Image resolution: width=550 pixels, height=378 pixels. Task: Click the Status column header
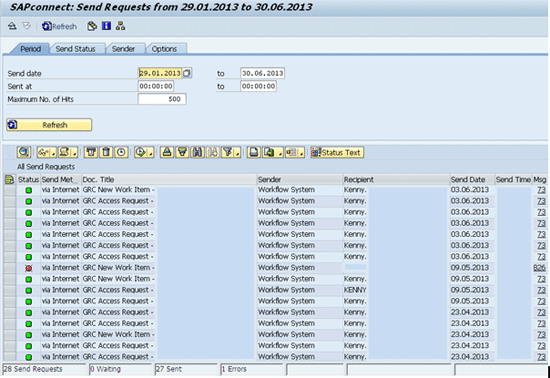[28, 180]
